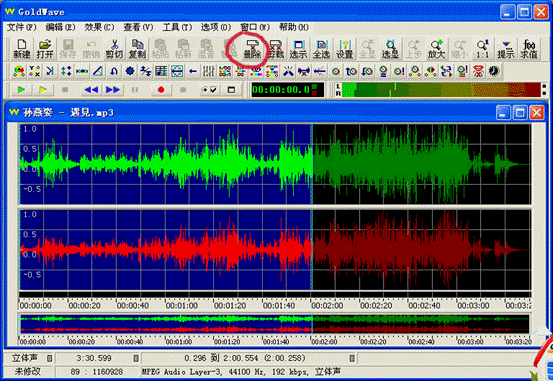Screen dimensions: 553x381
Task: Click the red lips voice removal icon
Action: pos(478,71)
